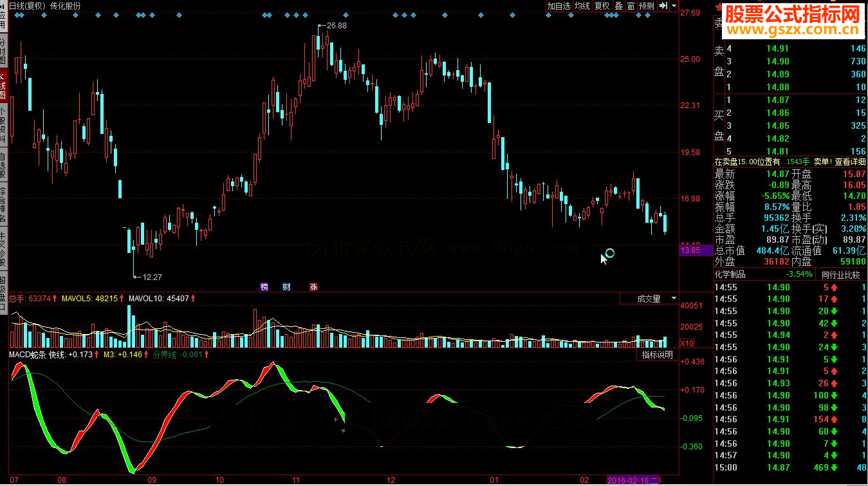Image resolution: width=868 pixels, height=486 pixels.
Task: Expand the 成交量 indicator dropdown
Action: pos(674,299)
